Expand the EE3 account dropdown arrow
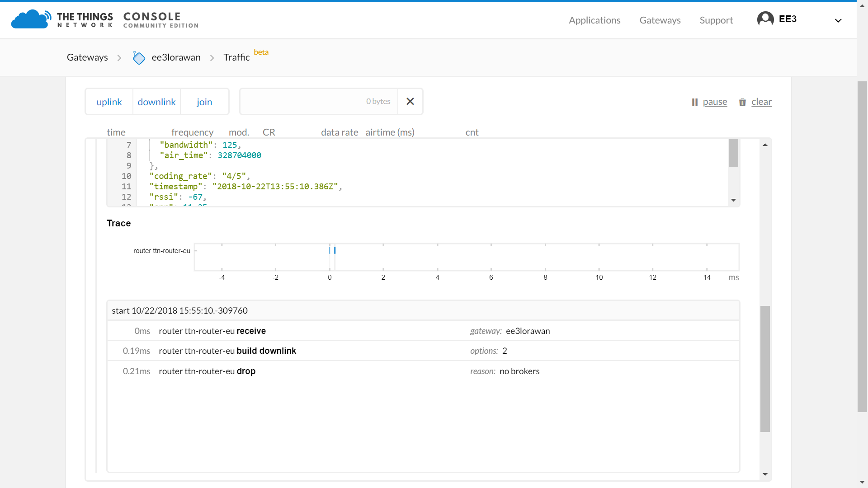 click(x=838, y=20)
